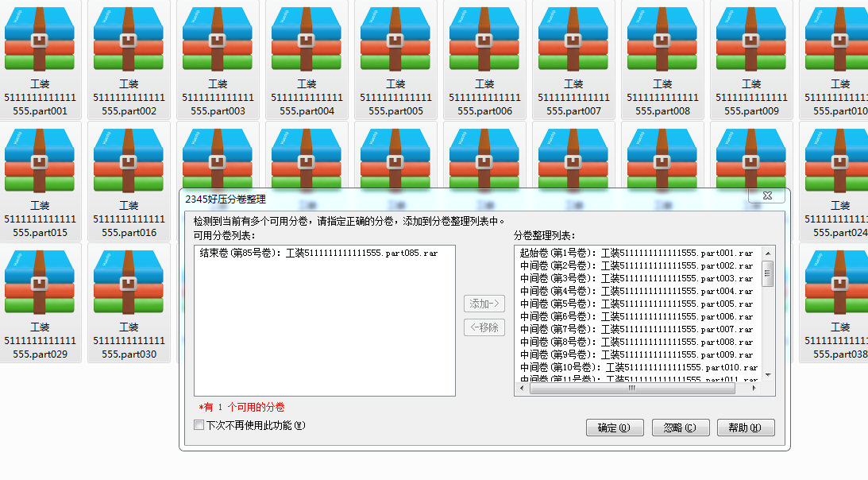Close the 2345好压分卷整理 dialog
Image resolution: width=868 pixels, height=480 pixels.
[x=767, y=195]
